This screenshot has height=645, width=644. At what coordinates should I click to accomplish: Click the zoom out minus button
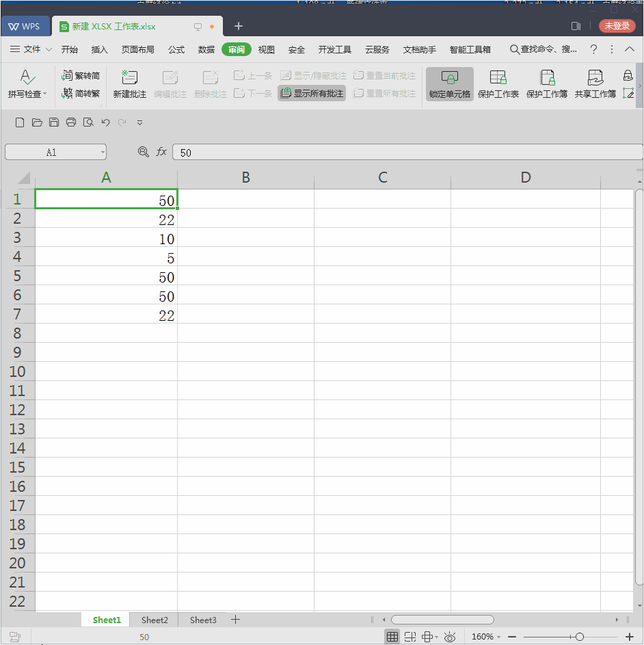(x=512, y=637)
